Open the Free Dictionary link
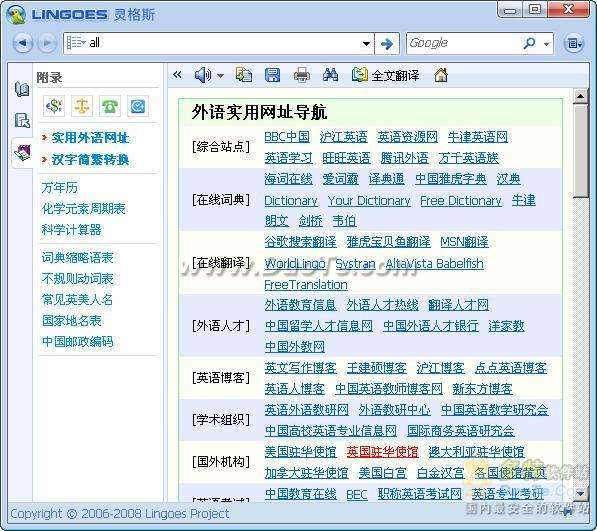 pyautogui.click(x=461, y=201)
